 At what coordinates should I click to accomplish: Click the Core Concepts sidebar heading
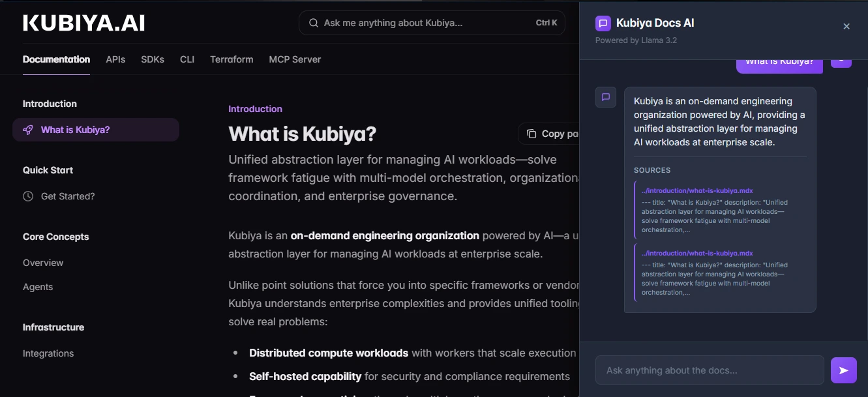pos(55,237)
